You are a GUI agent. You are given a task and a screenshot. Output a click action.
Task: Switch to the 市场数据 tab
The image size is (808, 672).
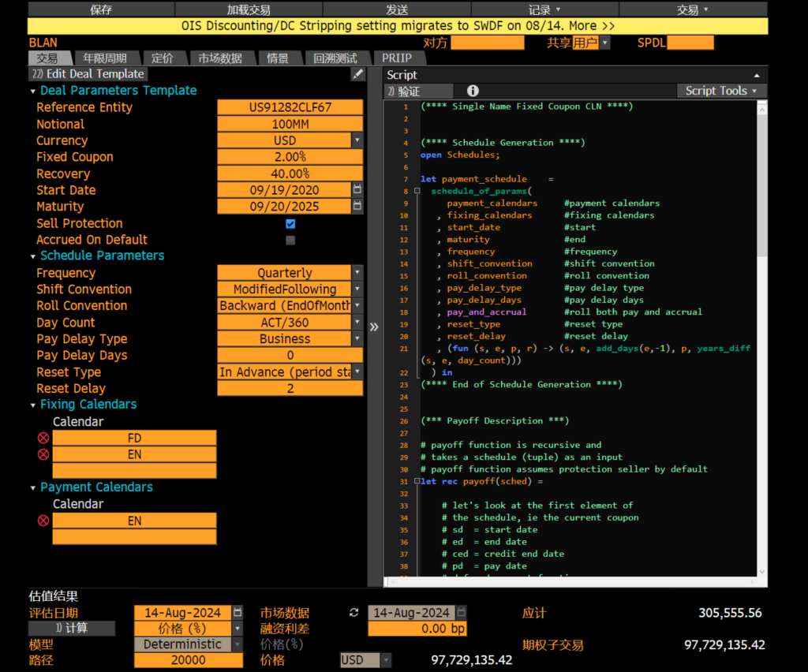tap(219, 58)
